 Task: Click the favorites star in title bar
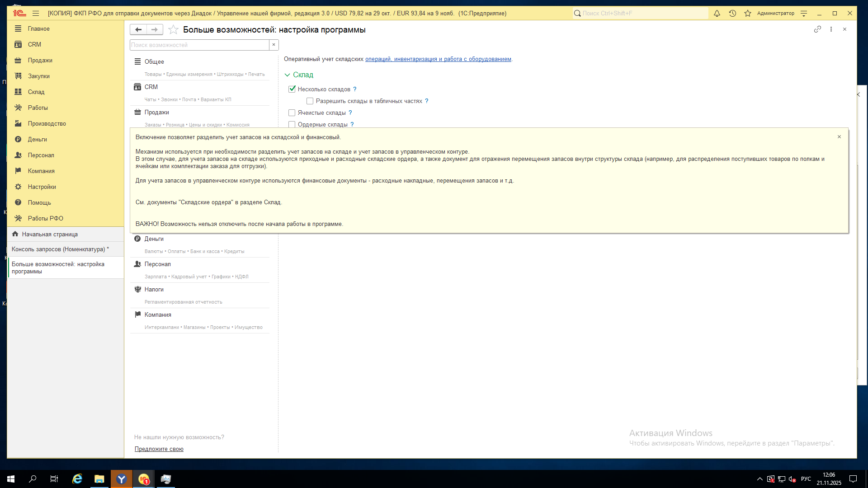(x=748, y=14)
